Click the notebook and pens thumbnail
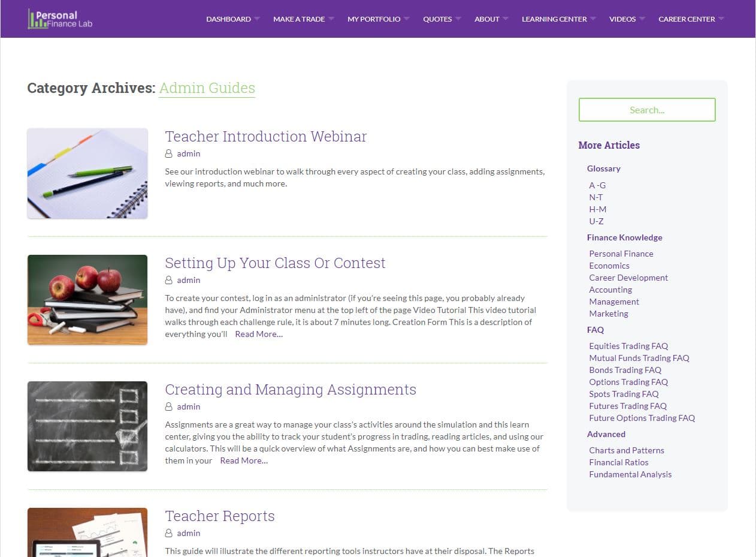Viewport: 756px width, 557px height. click(x=87, y=173)
